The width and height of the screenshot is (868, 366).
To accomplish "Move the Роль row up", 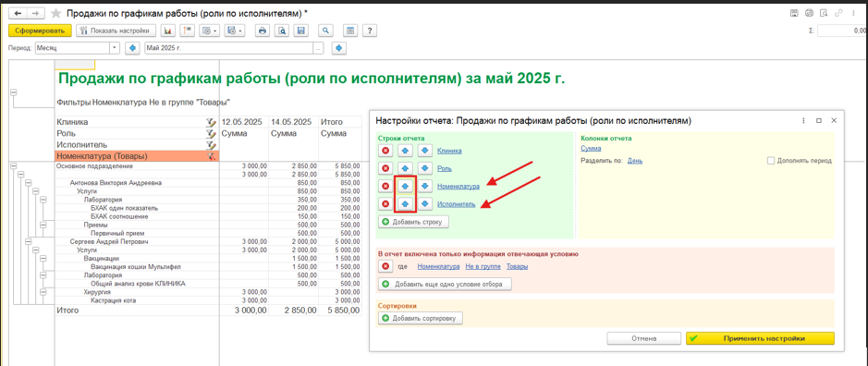I will coord(405,168).
